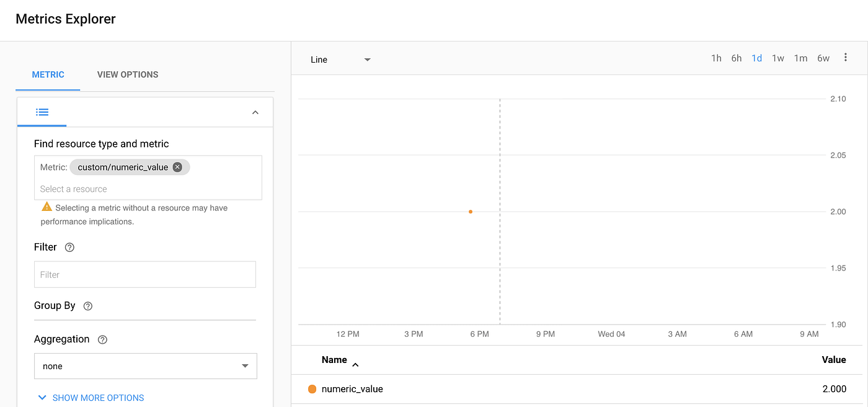Viewport: 868px width, 407px height.
Task: Select the METRIC tab
Action: 48,74
